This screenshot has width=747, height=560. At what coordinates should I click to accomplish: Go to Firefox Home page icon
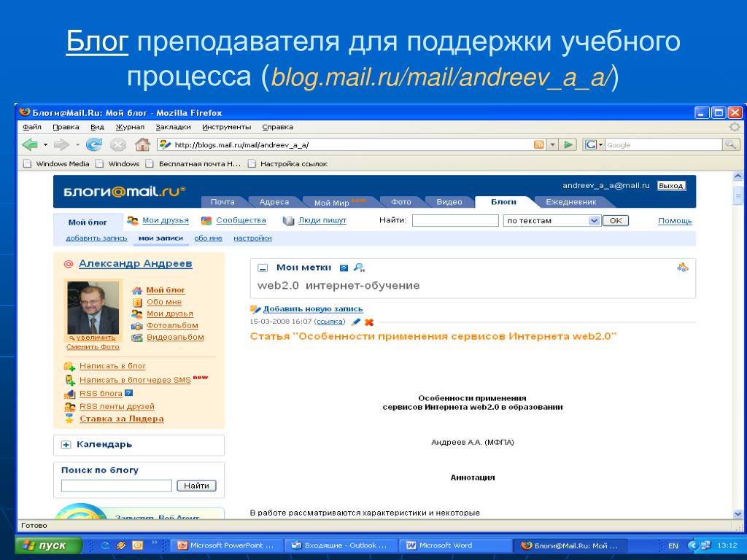tap(142, 145)
